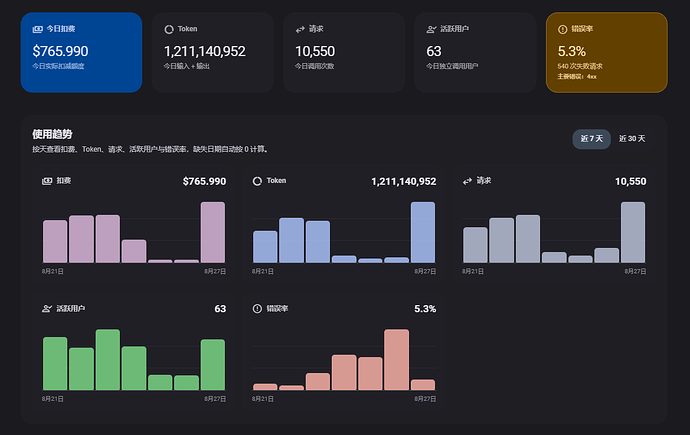Screen dimensions: 690x435
Task: Click the tallest blue bar in Token chart
Action: (x=423, y=232)
